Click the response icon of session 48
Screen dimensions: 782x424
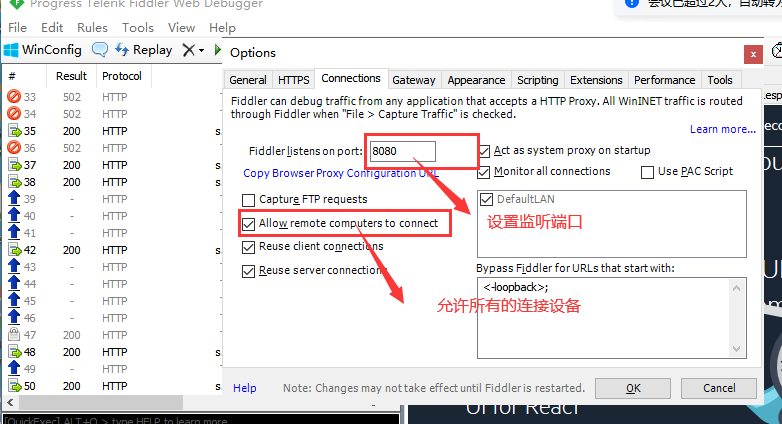[x=15, y=352]
